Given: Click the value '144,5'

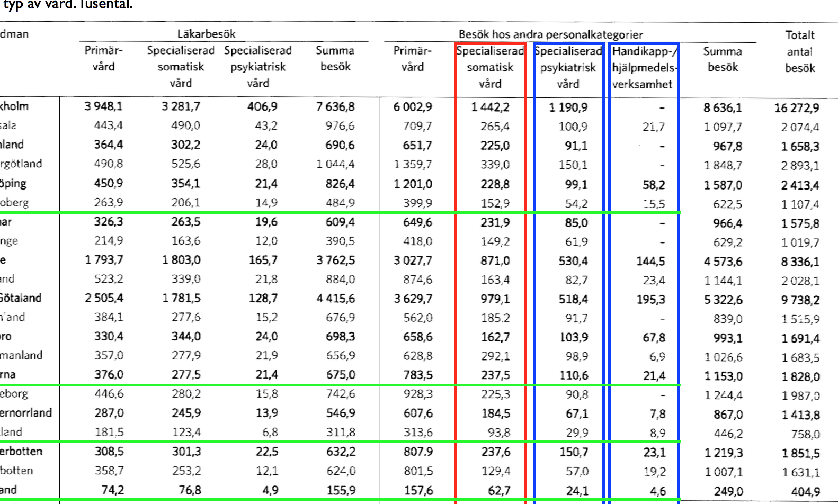Looking at the screenshot, I should [x=650, y=261].
